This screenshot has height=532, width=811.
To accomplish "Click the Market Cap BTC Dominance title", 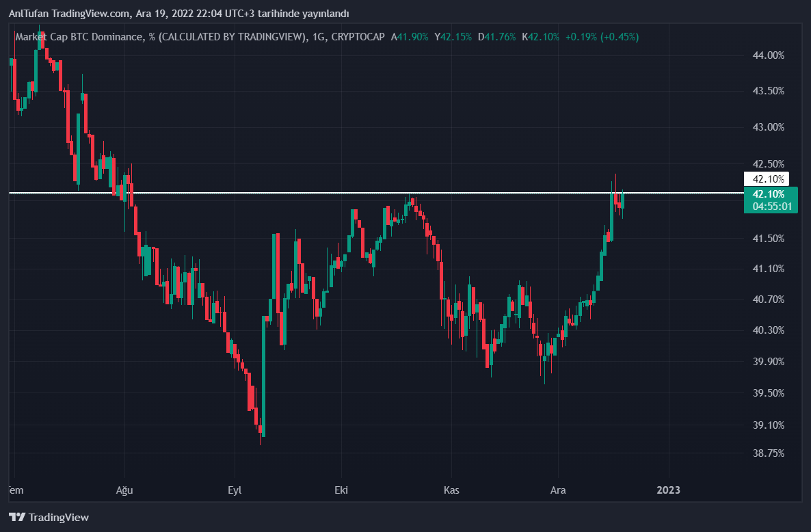I will click(x=81, y=37).
